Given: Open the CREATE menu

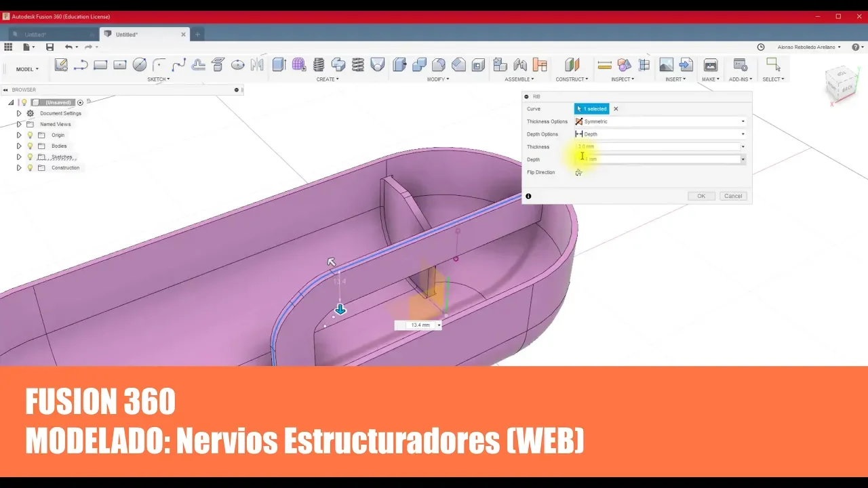Looking at the screenshot, I should point(328,79).
